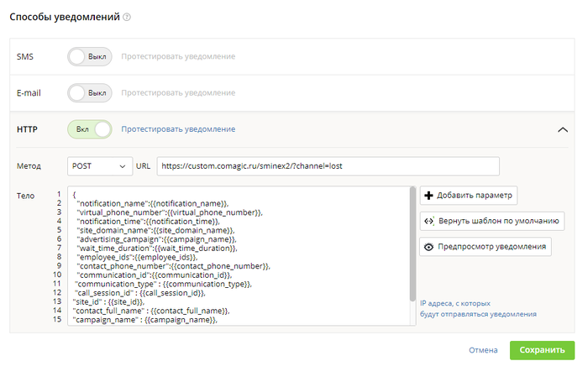Image resolution: width=588 pixels, height=382 pixels.
Task: Open the IP адреса notification senders link
Action: (x=478, y=309)
